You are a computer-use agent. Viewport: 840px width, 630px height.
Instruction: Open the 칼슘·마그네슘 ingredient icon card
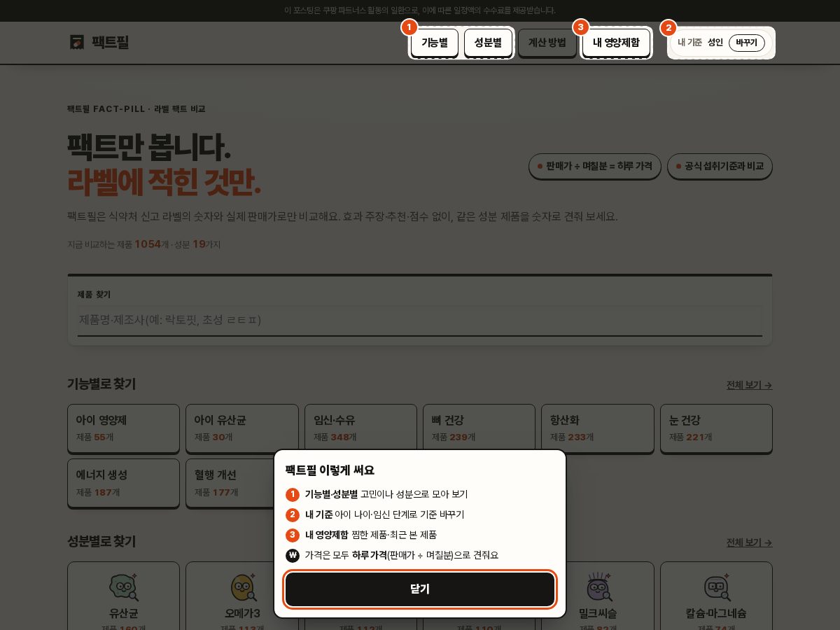(x=716, y=596)
